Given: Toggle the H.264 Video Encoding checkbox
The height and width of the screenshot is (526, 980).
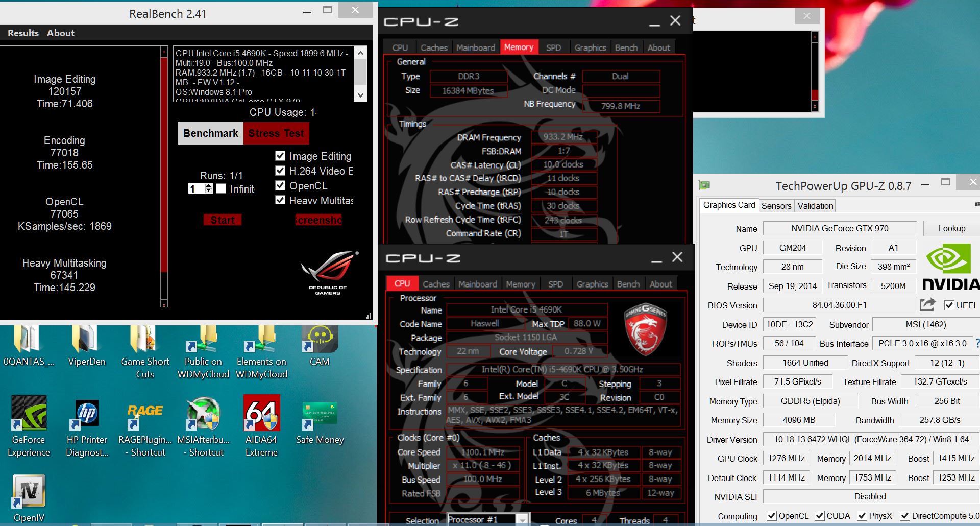Looking at the screenshot, I should (x=280, y=171).
